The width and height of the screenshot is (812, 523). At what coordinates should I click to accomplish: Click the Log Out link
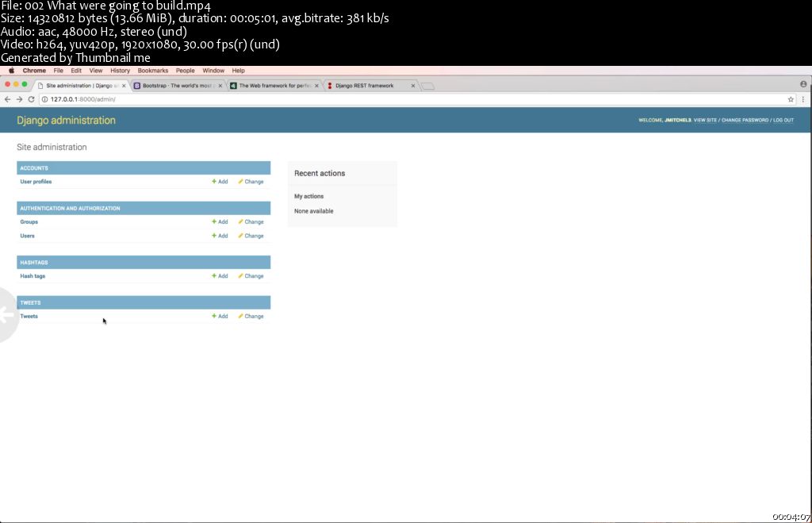(783, 121)
